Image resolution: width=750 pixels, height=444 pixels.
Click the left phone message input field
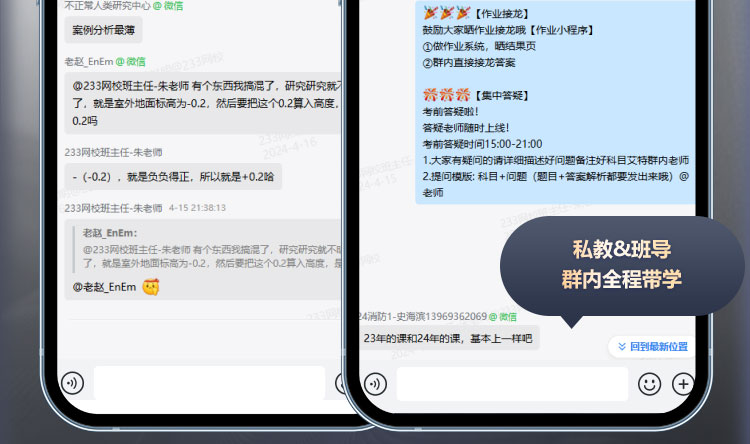click(209, 383)
